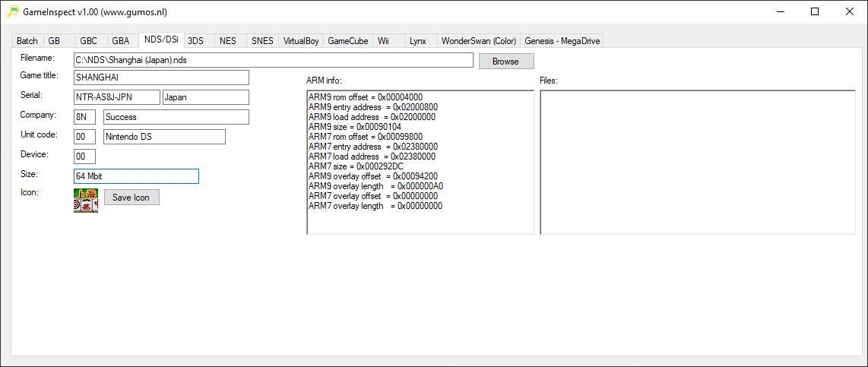Select the WonderSwan (Color) tab
Image resolution: width=868 pixels, height=367 pixels.
click(478, 41)
